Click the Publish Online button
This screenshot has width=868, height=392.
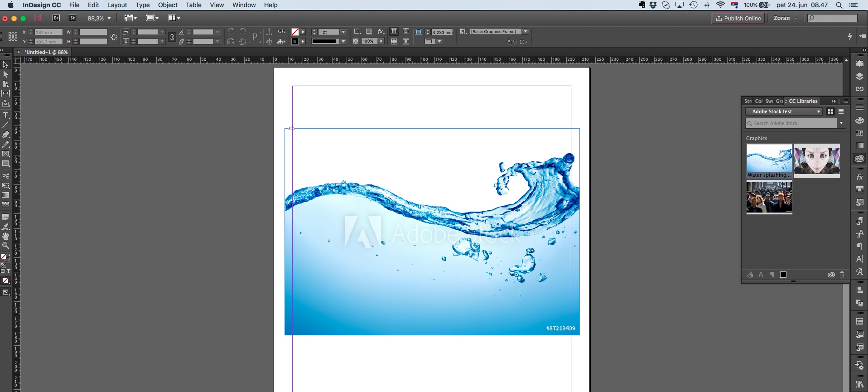(738, 18)
